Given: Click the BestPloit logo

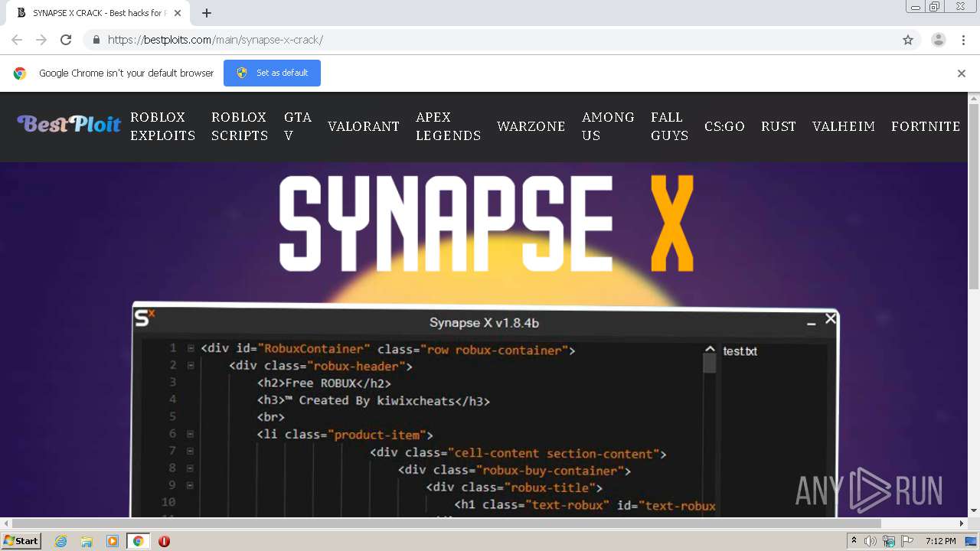Looking at the screenshot, I should pos(69,124).
